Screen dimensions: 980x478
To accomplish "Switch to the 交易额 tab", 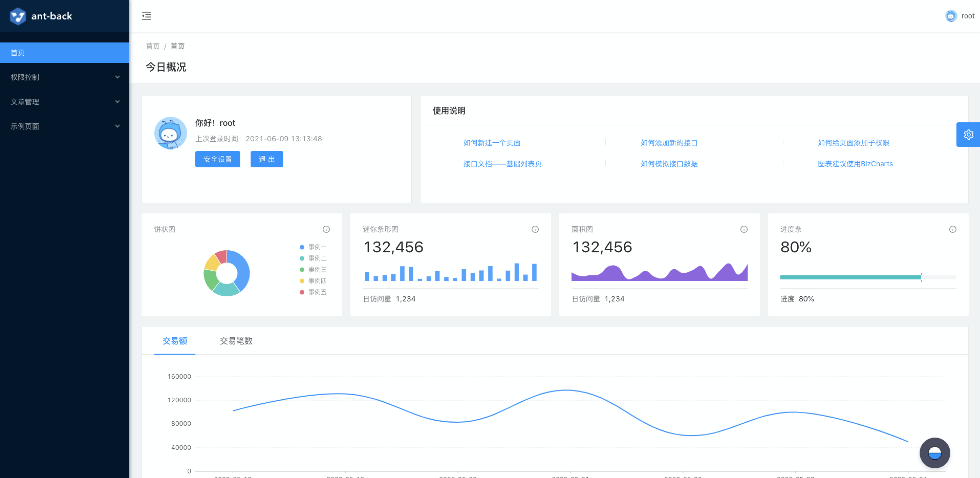I will 175,341.
